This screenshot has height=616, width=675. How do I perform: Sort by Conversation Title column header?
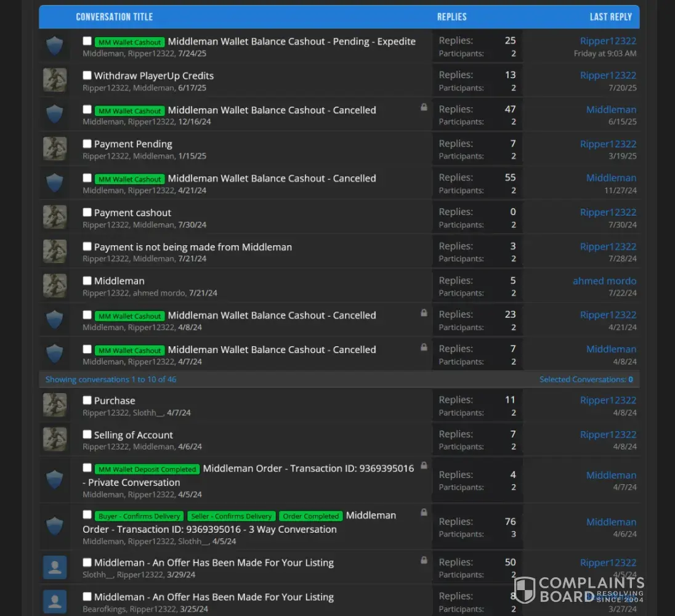pyautogui.click(x=114, y=17)
